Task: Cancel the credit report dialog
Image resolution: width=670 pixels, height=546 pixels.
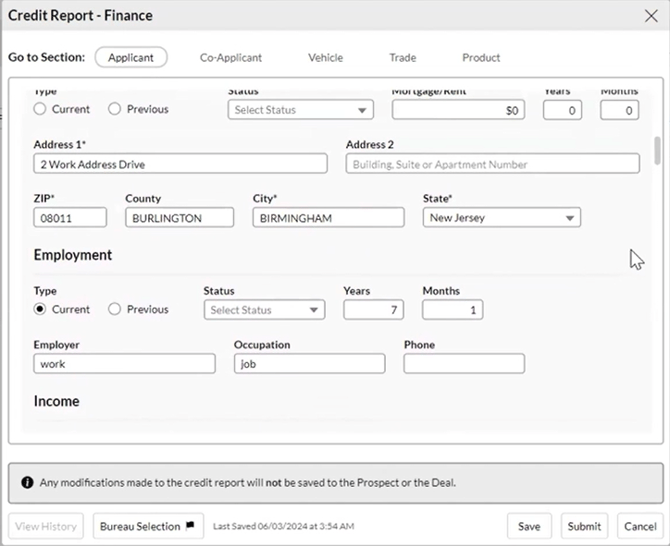Action: point(640,526)
